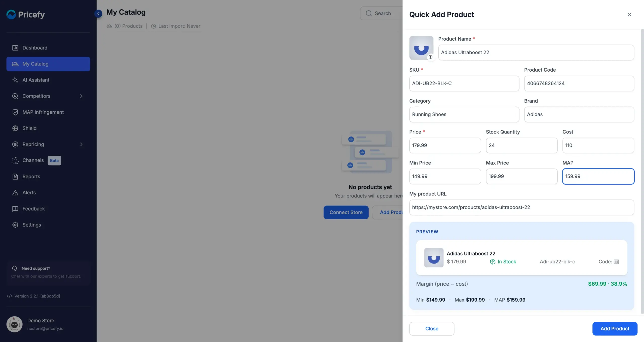Click the Version 2.2.1-[ab8db5d] text
The image size is (644, 342).
click(37, 296)
